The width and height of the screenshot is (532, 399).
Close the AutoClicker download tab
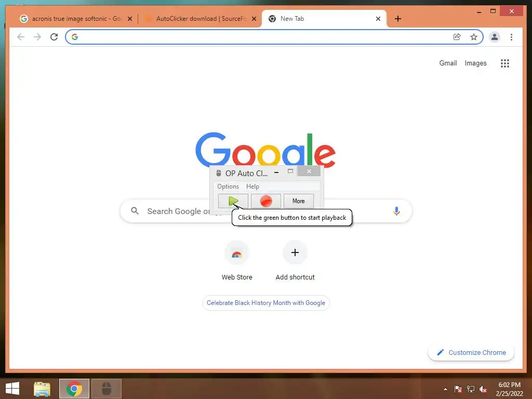coord(254,19)
